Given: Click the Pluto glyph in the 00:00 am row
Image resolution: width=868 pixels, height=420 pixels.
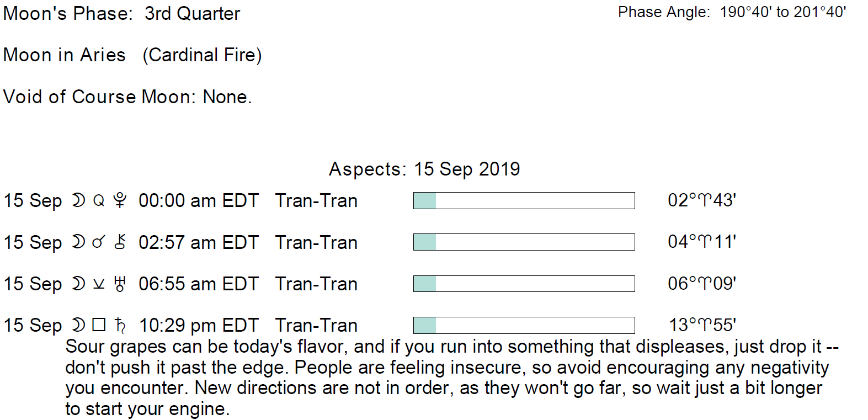Looking at the screenshot, I should coord(119,200).
